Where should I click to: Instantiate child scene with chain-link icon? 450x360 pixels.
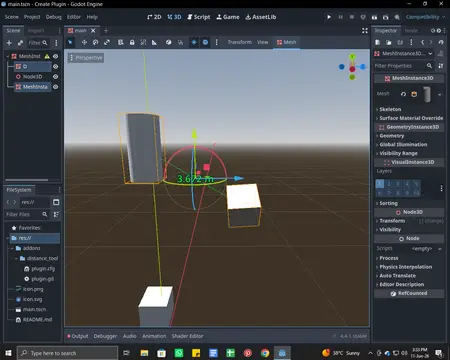click(x=20, y=43)
